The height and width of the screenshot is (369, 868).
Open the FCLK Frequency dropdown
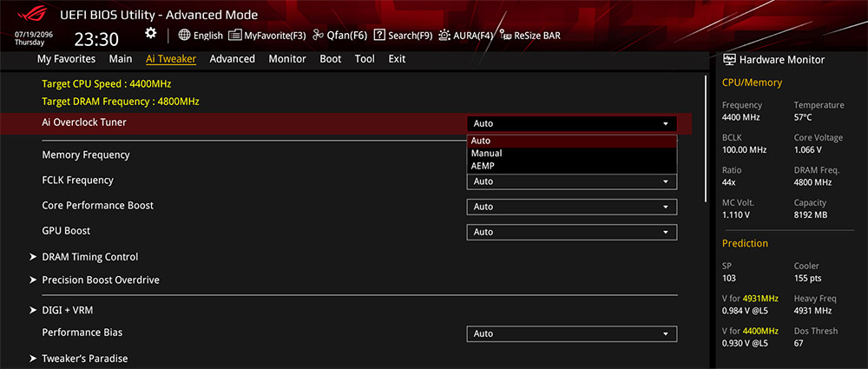tap(571, 181)
